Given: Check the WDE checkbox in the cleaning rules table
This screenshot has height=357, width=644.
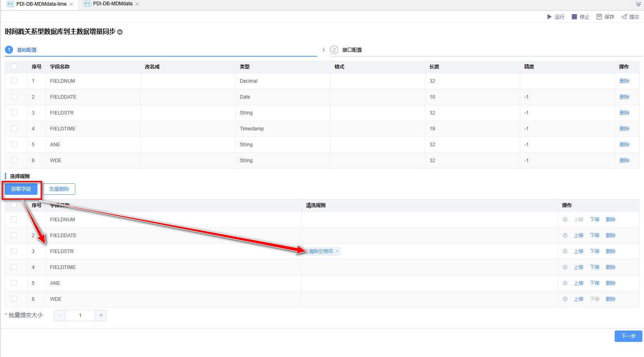Looking at the screenshot, I should (x=14, y=299).
